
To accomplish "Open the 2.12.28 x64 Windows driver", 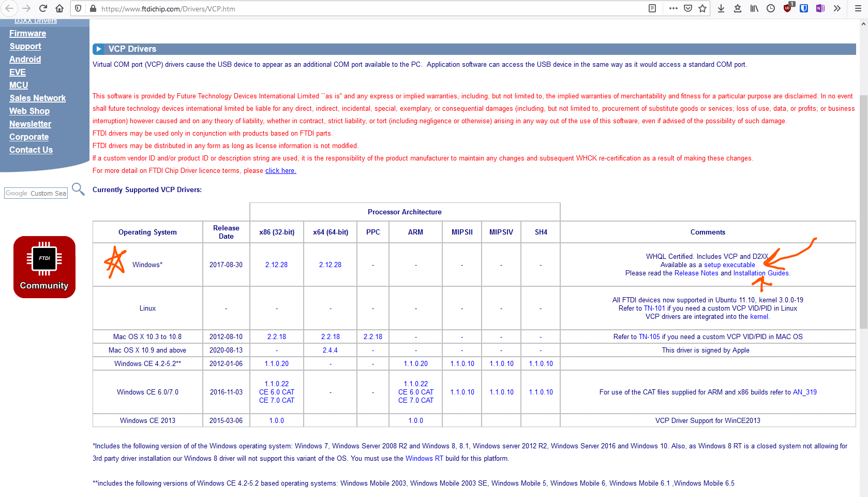I will click(x=330, y=265).
